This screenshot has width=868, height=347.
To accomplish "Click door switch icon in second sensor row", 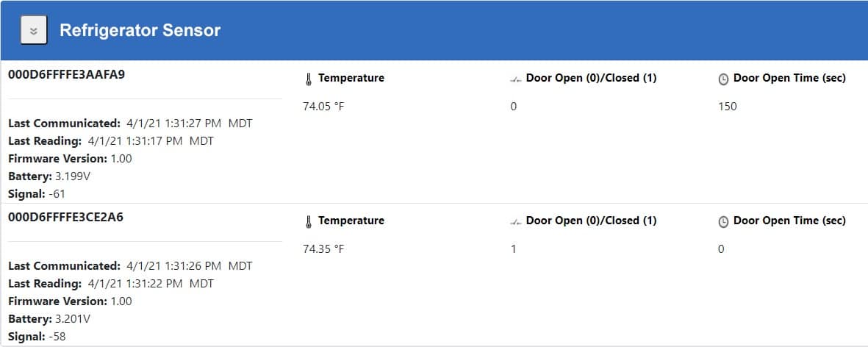I will click(x=516, y=223).
